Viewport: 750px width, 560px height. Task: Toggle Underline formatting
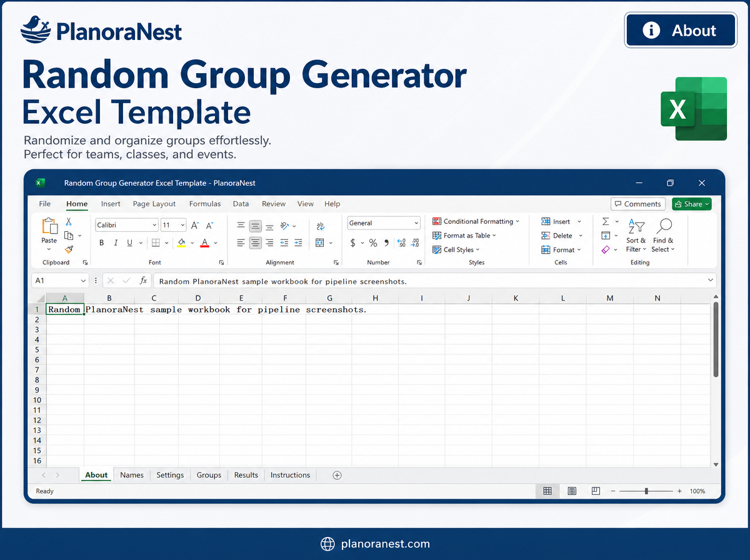[130, 243]
